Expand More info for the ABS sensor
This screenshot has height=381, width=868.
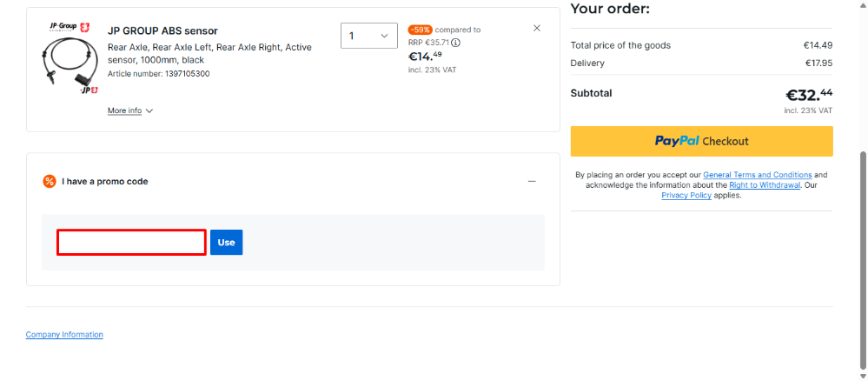click(x=130, y=111)
